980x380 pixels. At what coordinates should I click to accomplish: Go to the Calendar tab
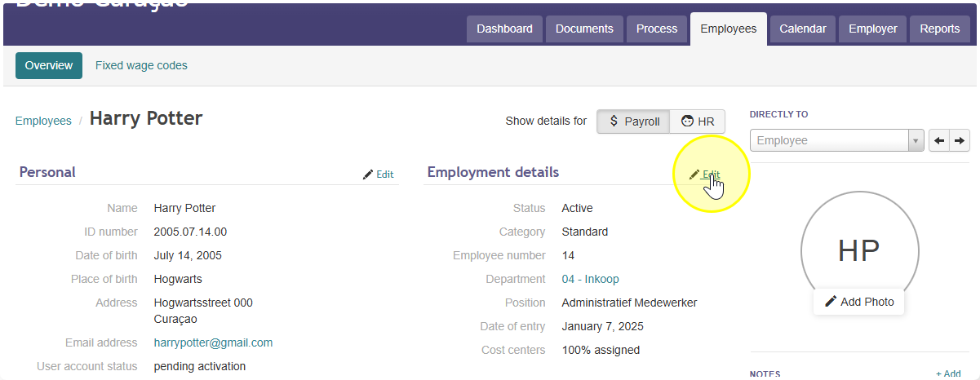pos(803,29)
